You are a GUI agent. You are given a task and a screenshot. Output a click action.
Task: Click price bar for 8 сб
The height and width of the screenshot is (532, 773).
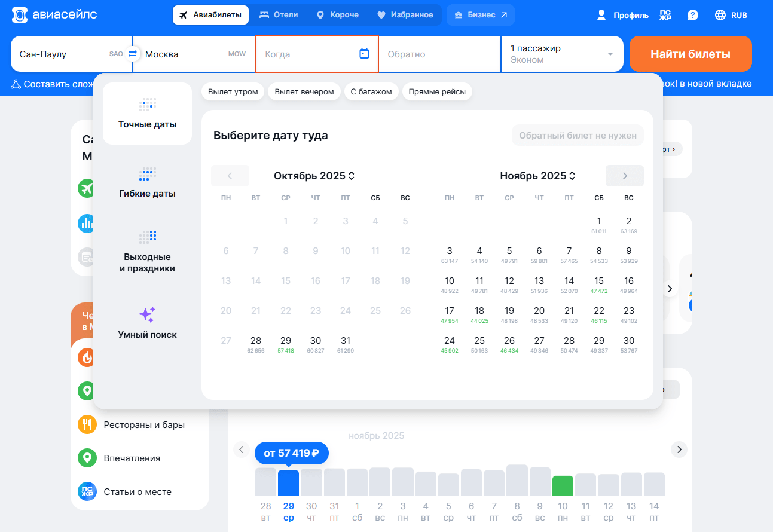click(x=517, y=480)
